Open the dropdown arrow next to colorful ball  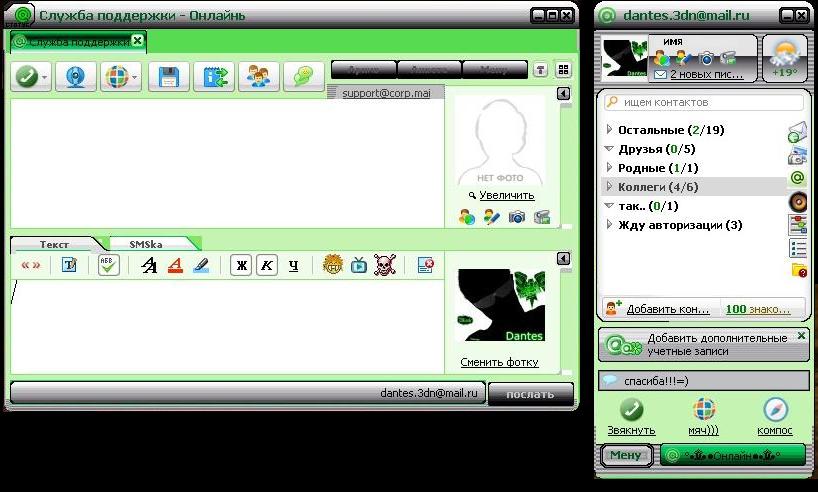(x=135, y=77)
